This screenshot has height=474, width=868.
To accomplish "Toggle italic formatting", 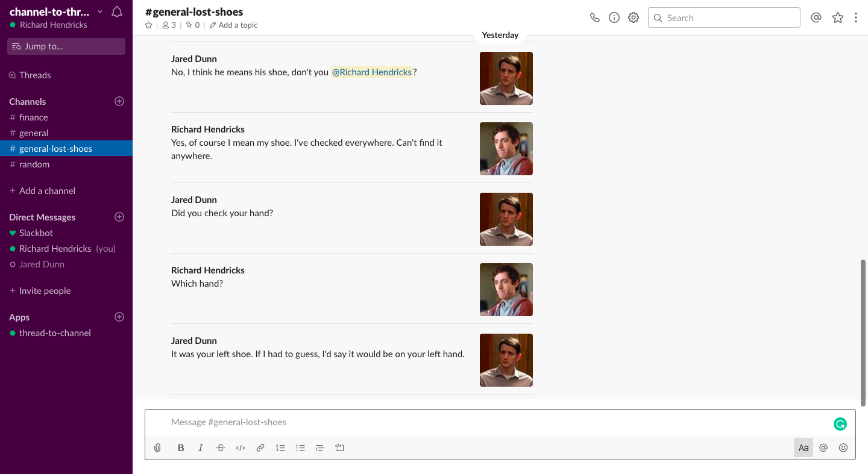I will pyautogui.click(x=201, y=447).
